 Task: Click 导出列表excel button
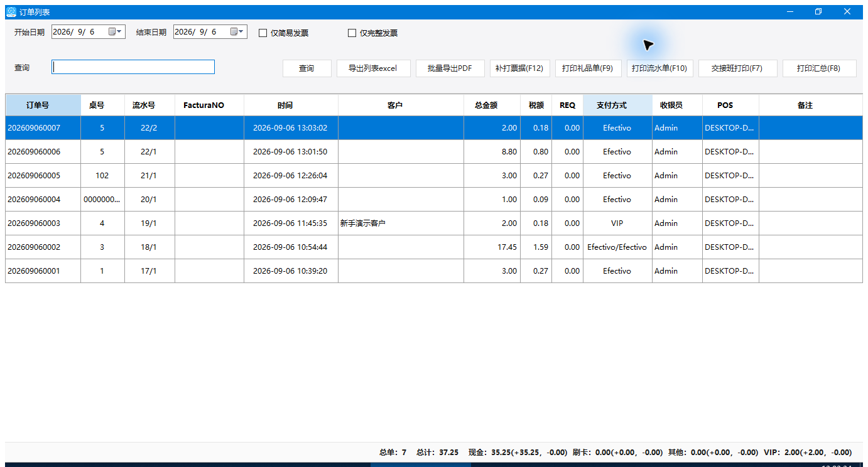(x=373, y=68)
